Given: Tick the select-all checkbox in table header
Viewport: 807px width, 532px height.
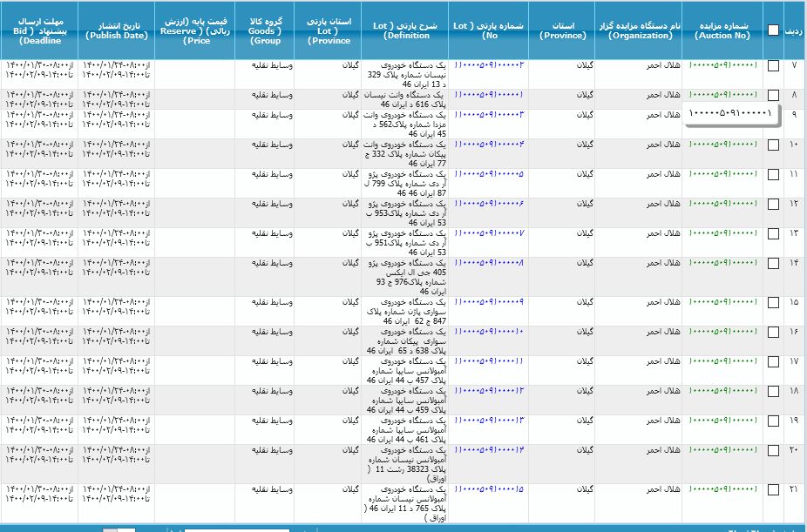Looking at the screenshot, I should click(773, 30).
